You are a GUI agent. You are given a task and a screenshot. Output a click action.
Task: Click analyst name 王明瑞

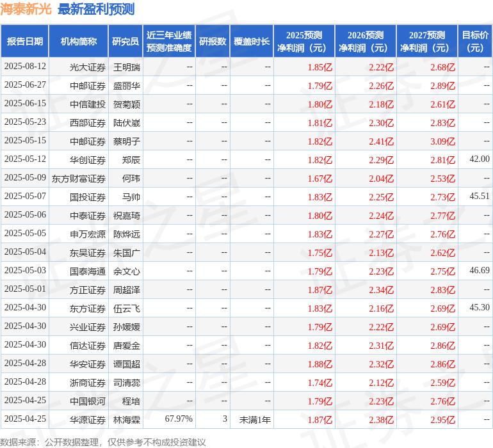tap(126, 67)
